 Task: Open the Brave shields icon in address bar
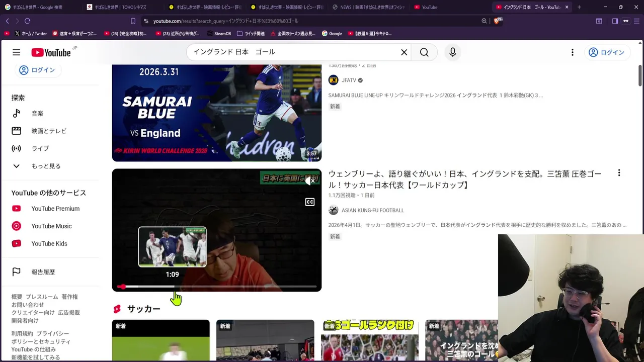click(497, 21)
